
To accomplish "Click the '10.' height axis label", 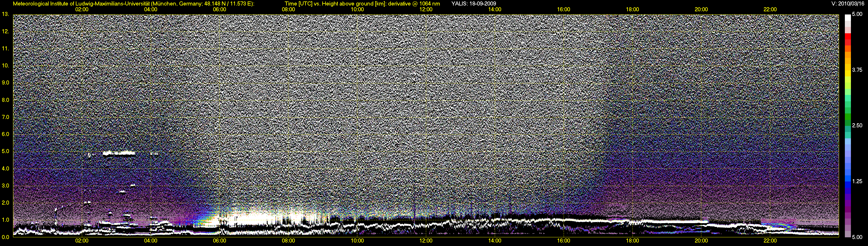I will (5, 65).
